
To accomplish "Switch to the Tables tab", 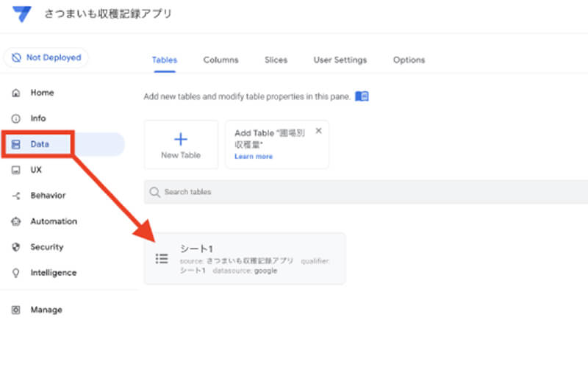I will coord(164,60).
